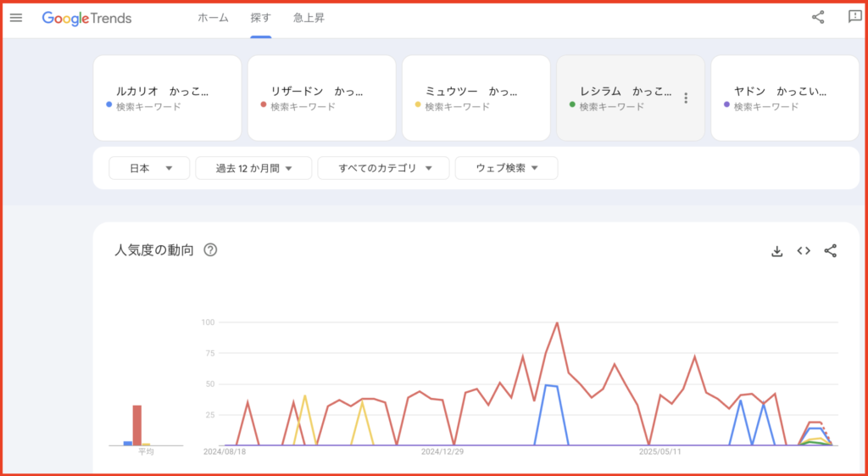Change the 過去 12 か月間 time range
868x476 pixels.
(x=253, y=168)
